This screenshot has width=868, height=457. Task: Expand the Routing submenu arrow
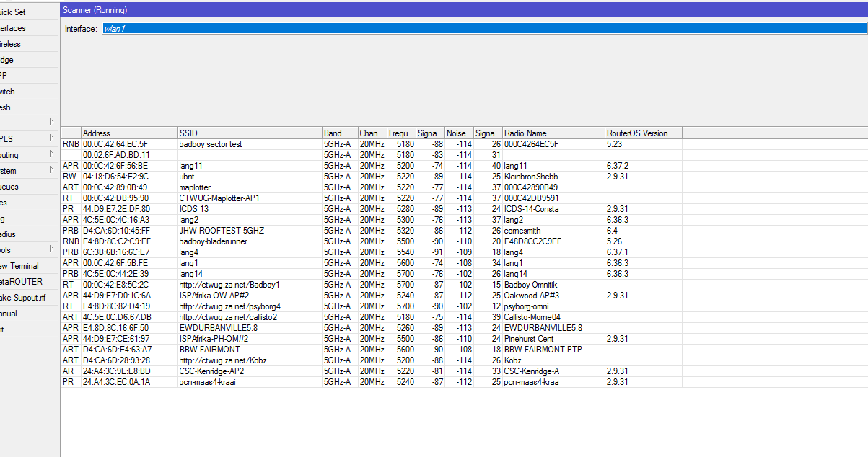(51, 155)
